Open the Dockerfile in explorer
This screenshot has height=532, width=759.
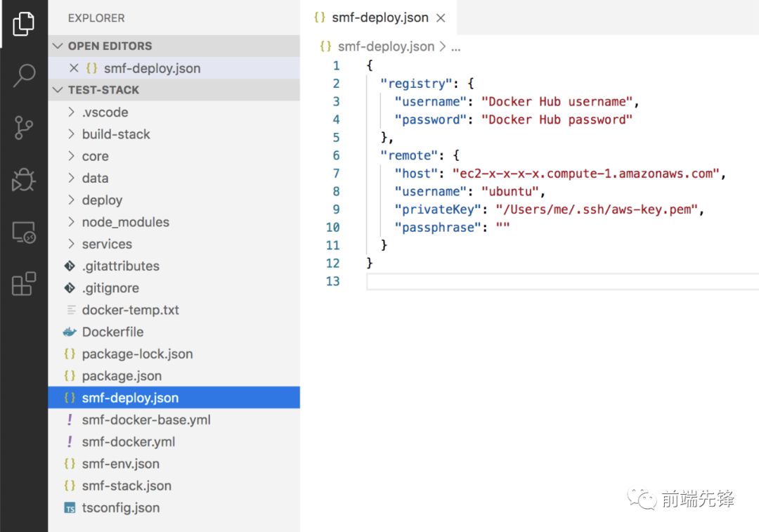[112, 332]
